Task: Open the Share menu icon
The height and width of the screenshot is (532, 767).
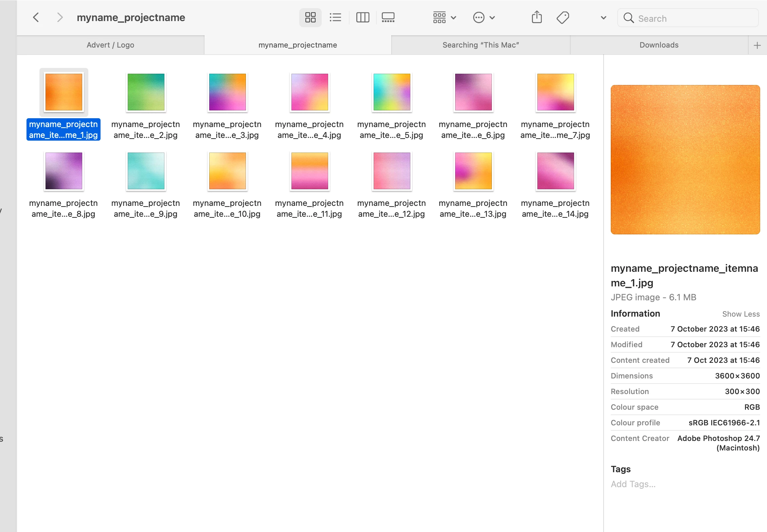Action: click(537, 17)
